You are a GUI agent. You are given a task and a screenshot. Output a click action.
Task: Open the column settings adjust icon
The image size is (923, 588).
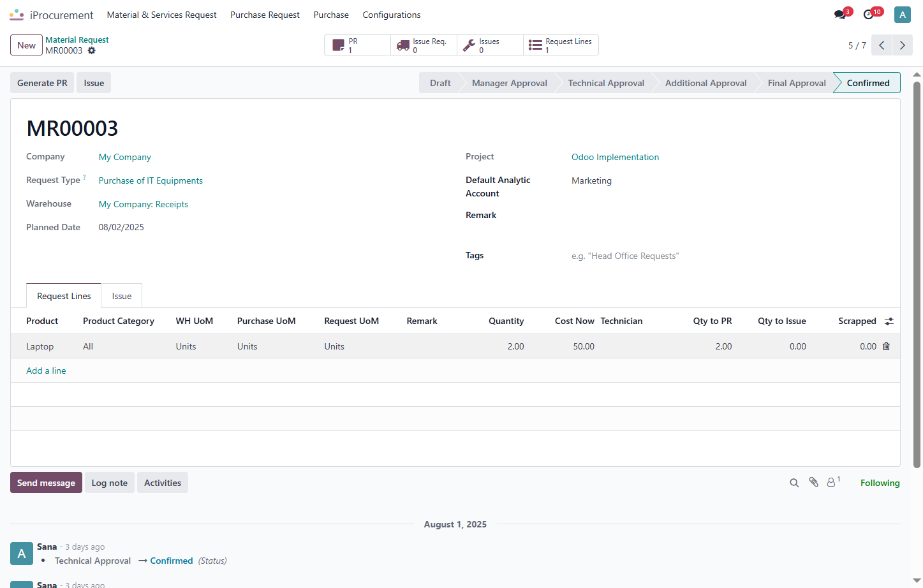pyautogui.click(x=889, y=321)
